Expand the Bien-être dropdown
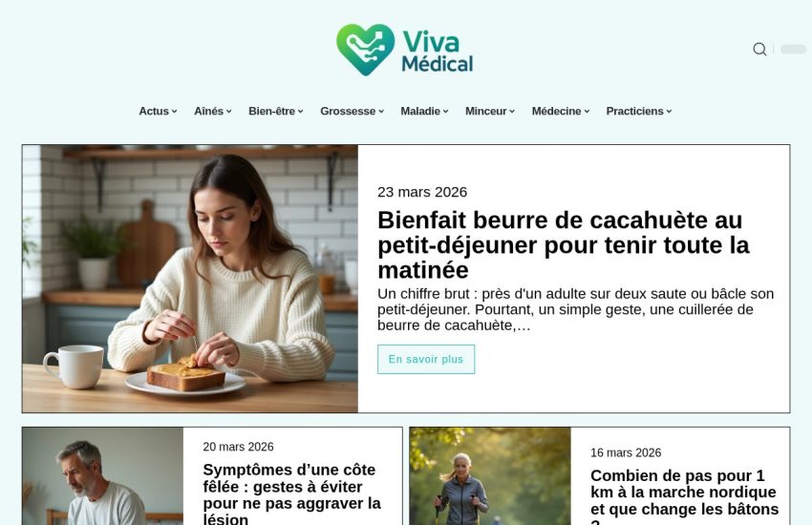 pos(275,112)
